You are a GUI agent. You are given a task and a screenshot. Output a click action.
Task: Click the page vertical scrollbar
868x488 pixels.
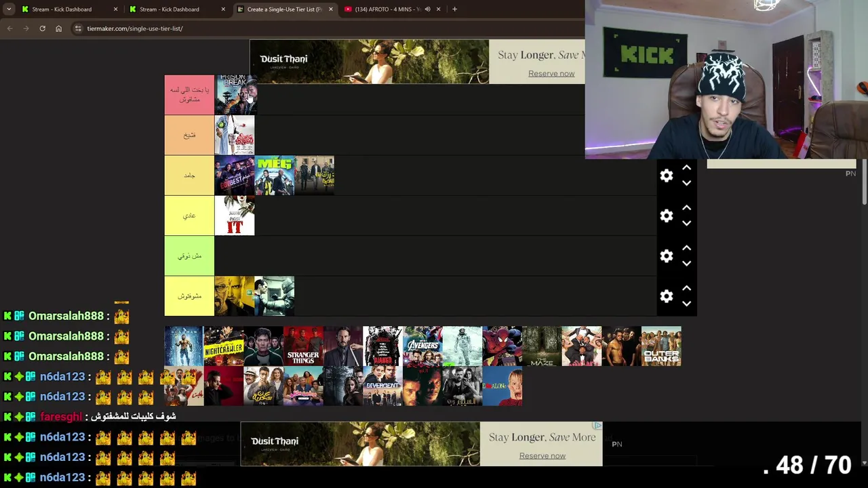[864, 183]
